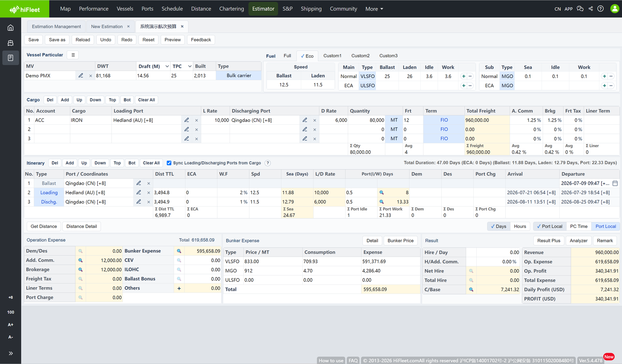
Task: Open the home icon in left sidebar
Action: 10,28
